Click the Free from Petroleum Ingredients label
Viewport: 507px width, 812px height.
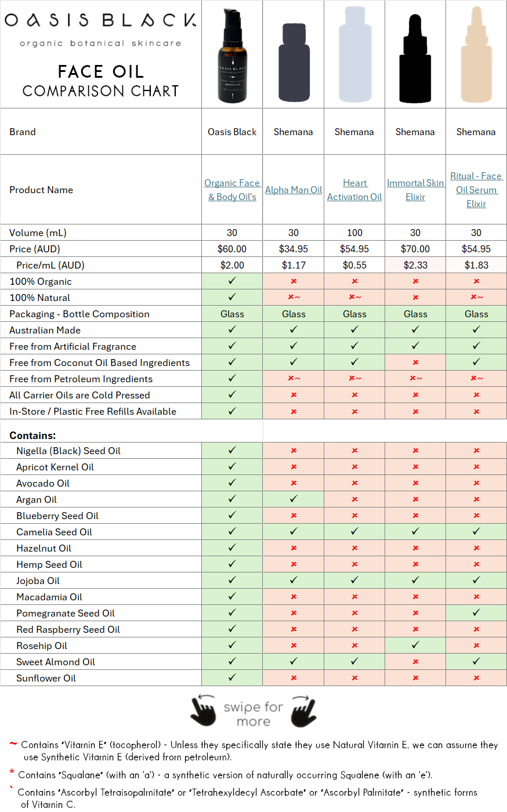[81, 379]
